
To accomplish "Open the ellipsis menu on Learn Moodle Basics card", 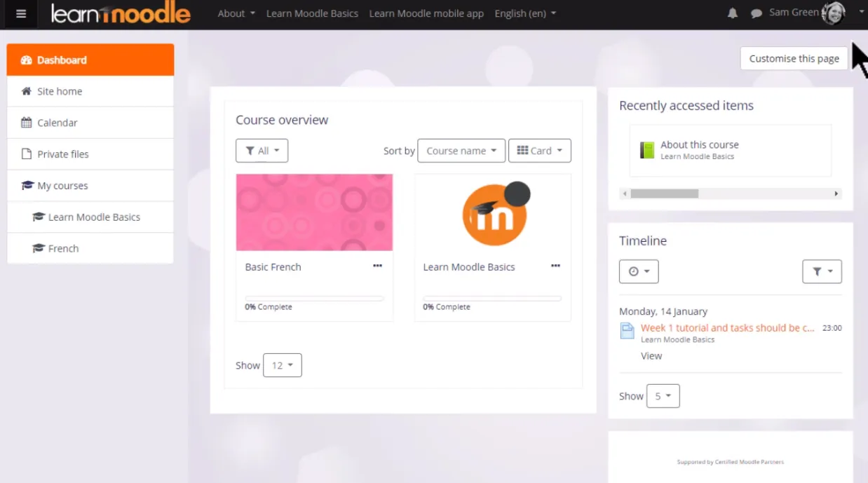I will 555,266.
